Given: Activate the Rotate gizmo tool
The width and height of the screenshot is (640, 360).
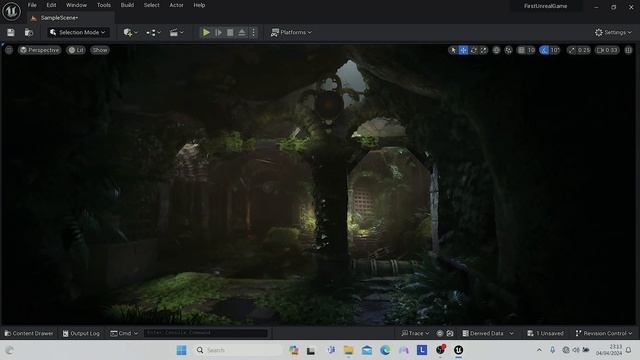Looking at the screenshot, I should pyautogui.click(x=474, y=50).
